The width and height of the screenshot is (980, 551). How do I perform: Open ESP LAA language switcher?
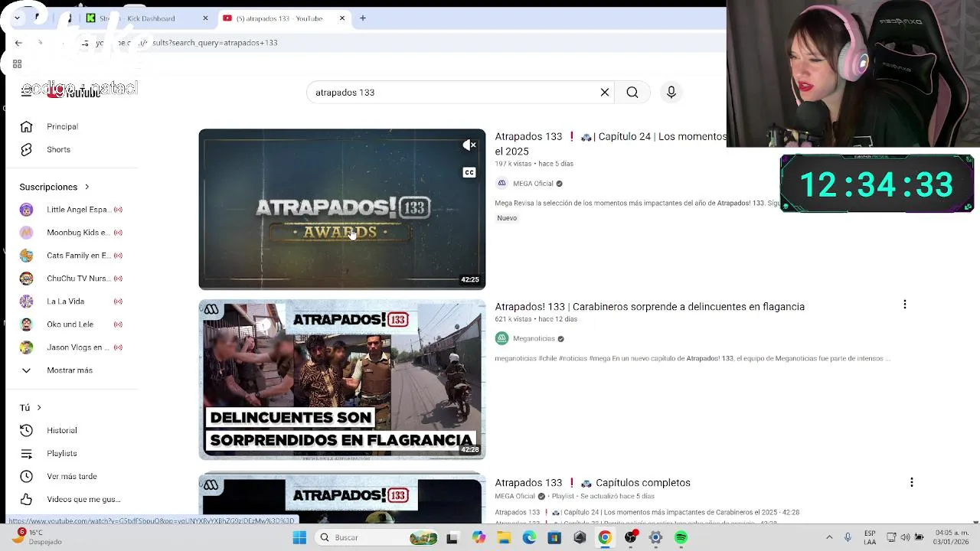click(870, 537)
